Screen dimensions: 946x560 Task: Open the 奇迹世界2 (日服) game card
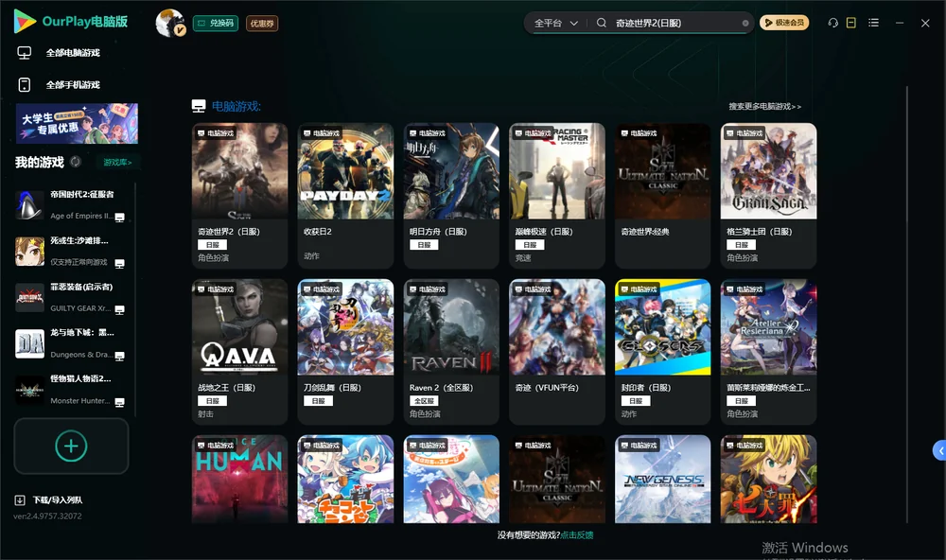click(x=239, y=196)
